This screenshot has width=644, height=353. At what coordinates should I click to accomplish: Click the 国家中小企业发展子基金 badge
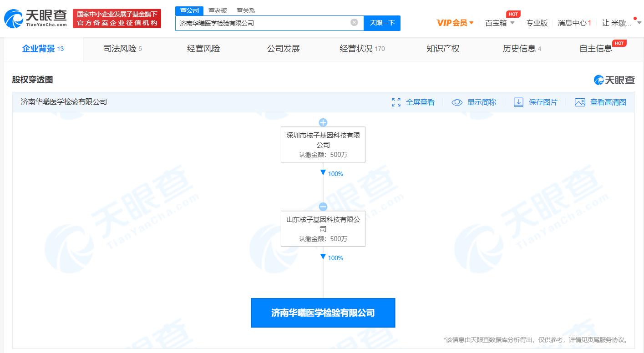tap(117, 18)
